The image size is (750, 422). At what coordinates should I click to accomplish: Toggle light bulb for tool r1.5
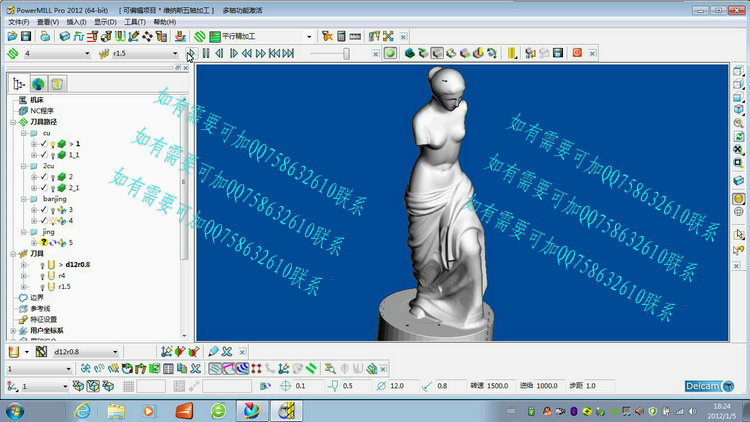click(42, 287)
